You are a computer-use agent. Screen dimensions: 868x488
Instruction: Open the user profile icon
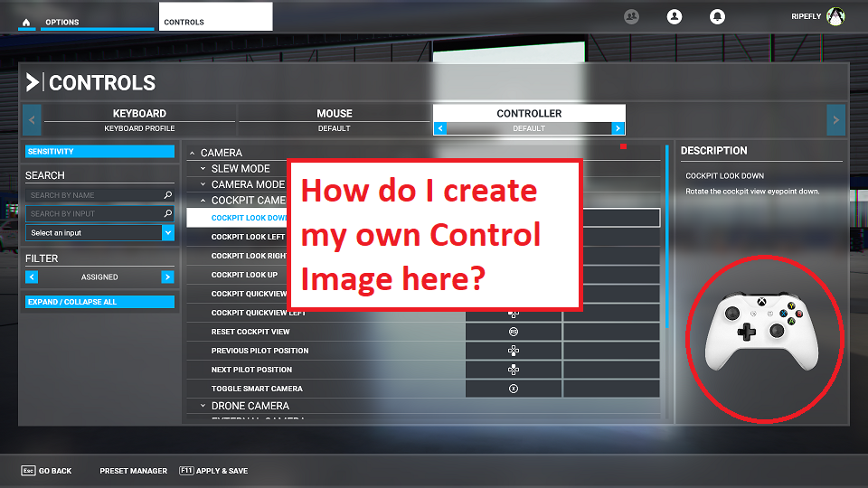675,16
